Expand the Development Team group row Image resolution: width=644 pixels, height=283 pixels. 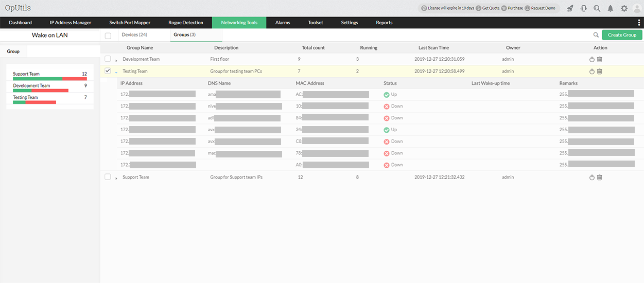pos(116,61)
